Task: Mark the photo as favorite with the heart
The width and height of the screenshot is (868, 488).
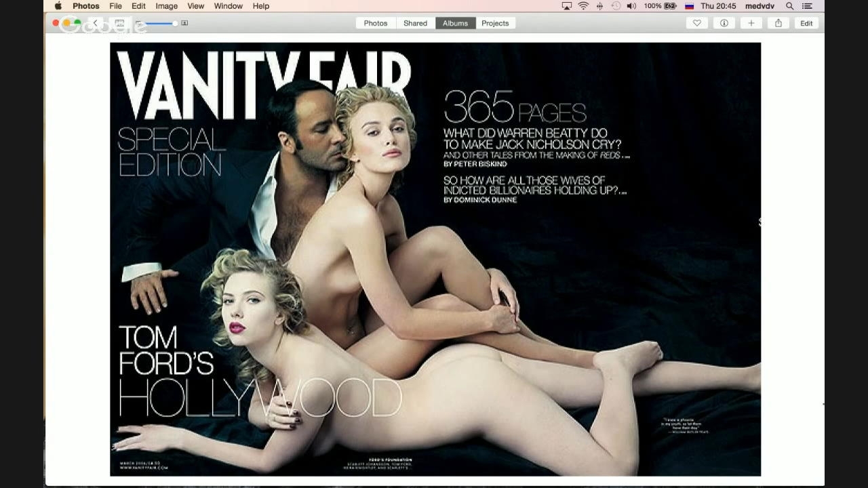Action: pyautogui.click(x=696, y=23)
